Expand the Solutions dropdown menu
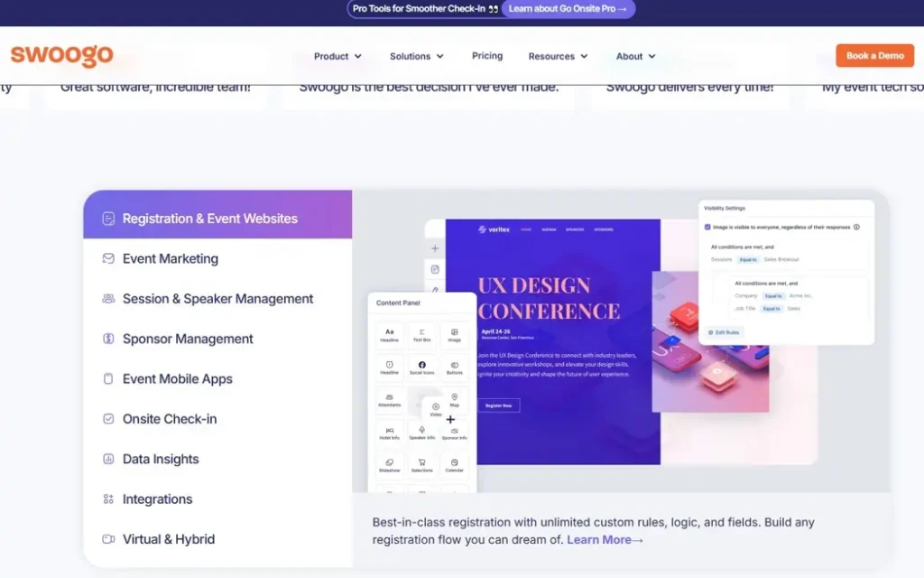 417,56
